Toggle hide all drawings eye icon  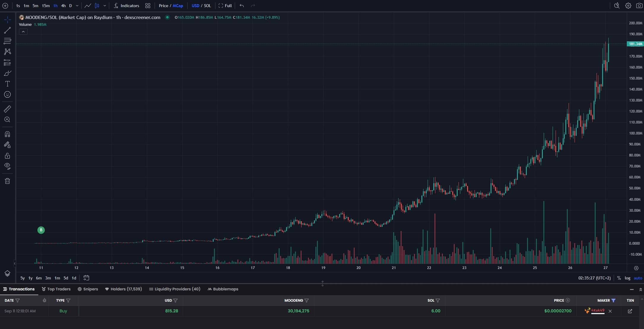[x=7, y=166]
